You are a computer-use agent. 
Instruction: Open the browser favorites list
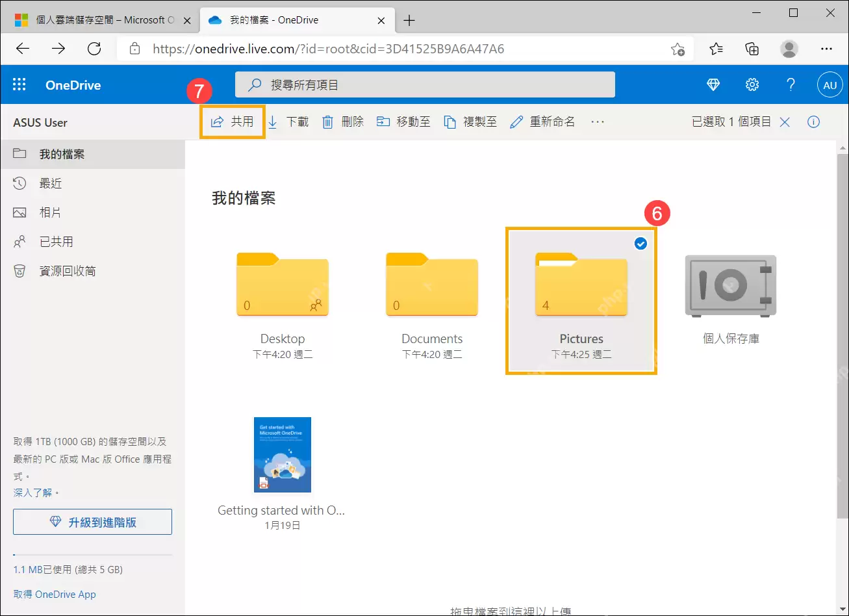[x=716, y=49]
